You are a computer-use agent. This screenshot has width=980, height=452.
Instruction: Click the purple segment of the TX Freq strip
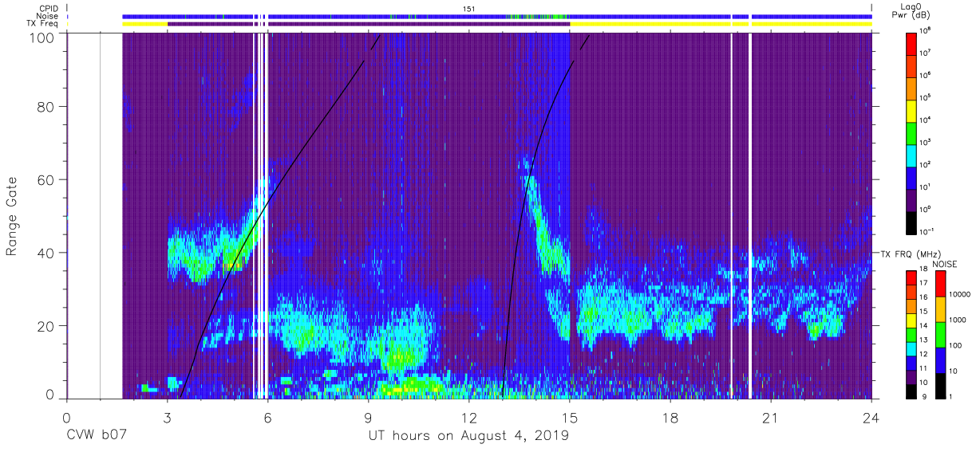coord(369,24)
